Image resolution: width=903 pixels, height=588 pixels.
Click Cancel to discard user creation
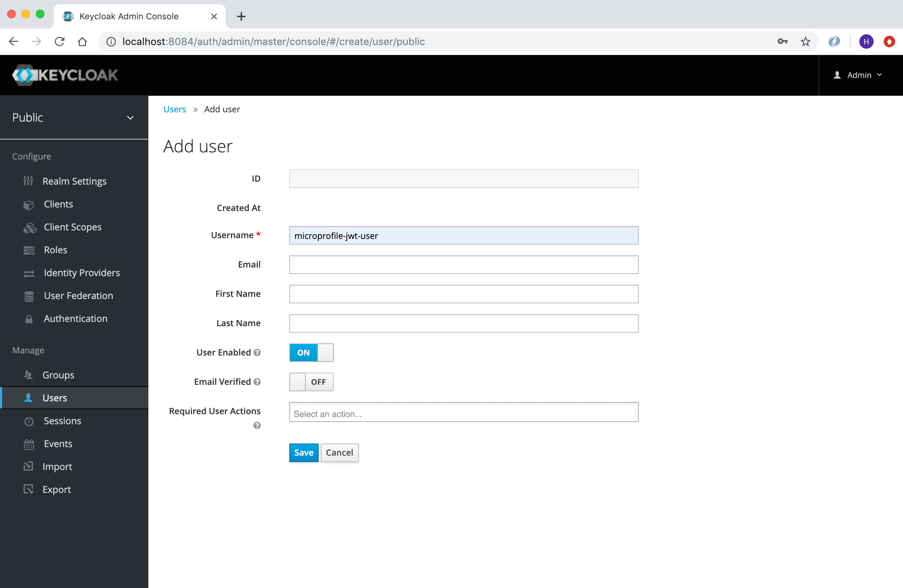tap(340, 452)
